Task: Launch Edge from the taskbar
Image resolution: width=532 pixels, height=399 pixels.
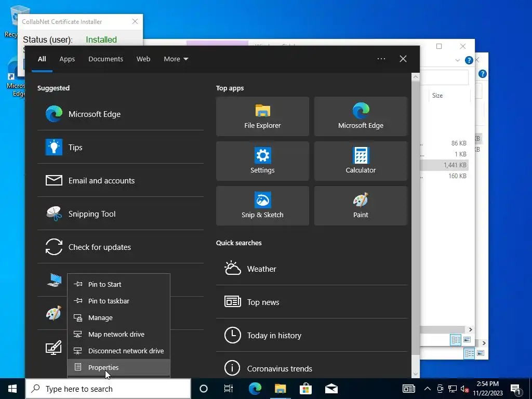Action: [255, 389]
